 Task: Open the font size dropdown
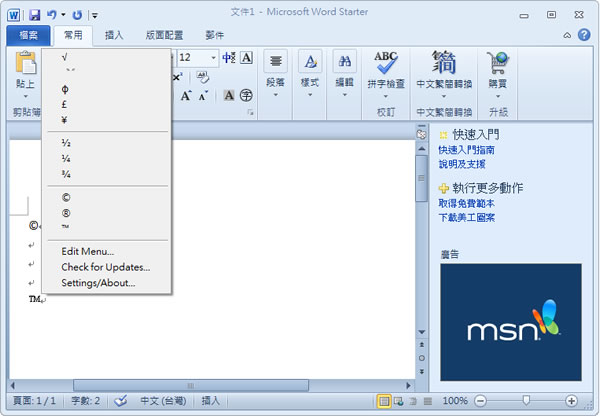click(x=214, y=58)
